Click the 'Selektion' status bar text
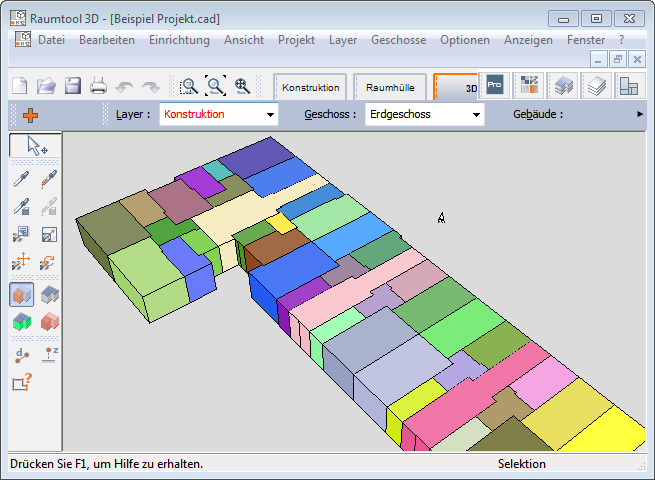This screenshot has width=655, height=480. pos(522,464)
